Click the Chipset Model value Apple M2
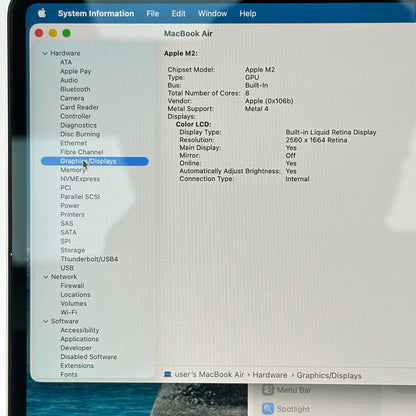416x416 pixels. (260, 70)
